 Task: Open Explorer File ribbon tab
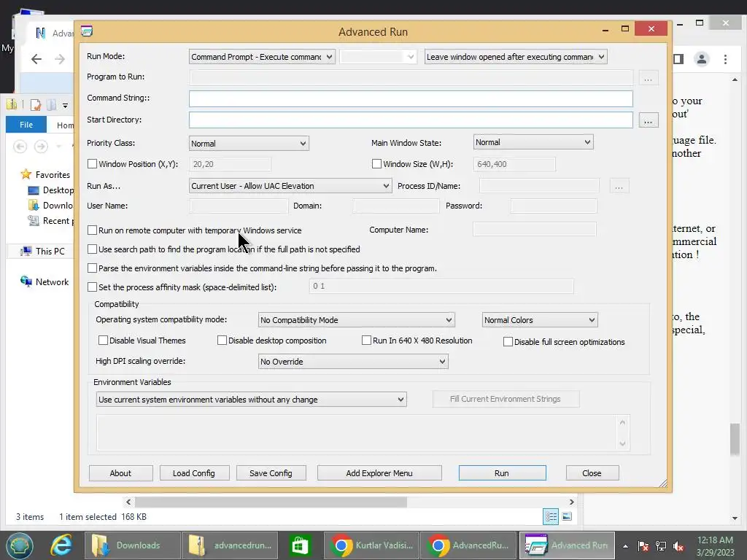coord(26,125)
